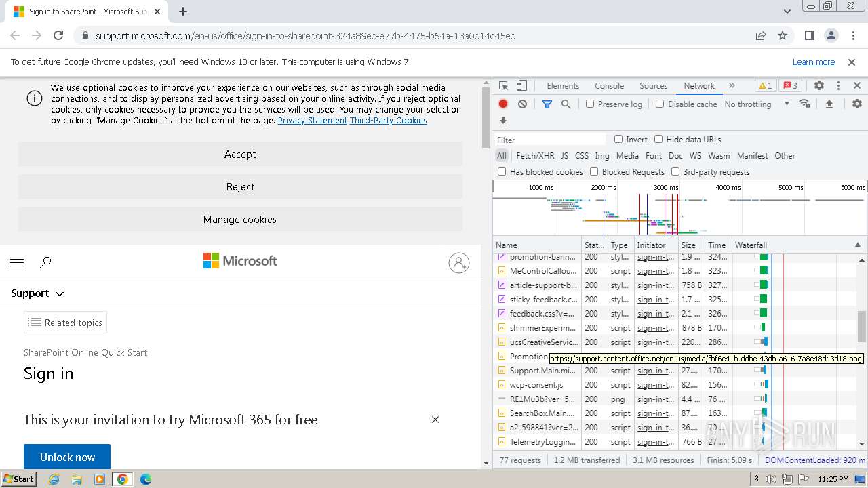The width and height of the screenshot is (868, 488).
Task: Enable Disable cache checkbox
Action: [x=660, y=104]
